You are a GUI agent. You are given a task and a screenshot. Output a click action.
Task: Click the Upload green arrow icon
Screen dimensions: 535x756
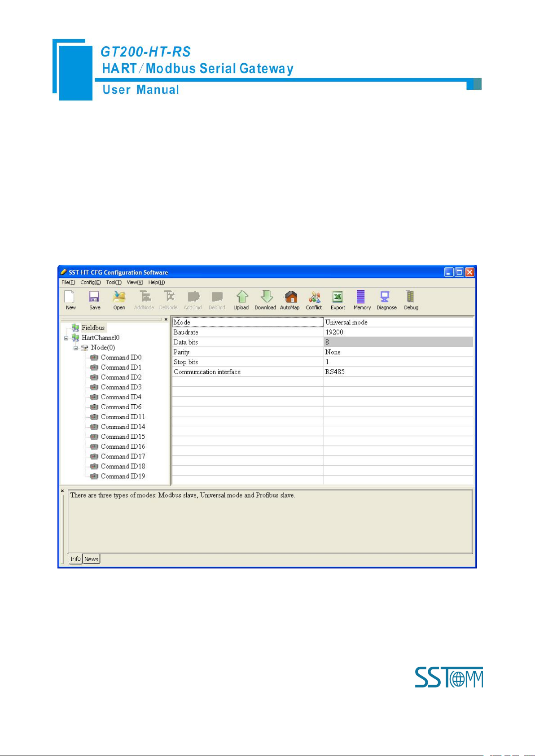(242, 297)
